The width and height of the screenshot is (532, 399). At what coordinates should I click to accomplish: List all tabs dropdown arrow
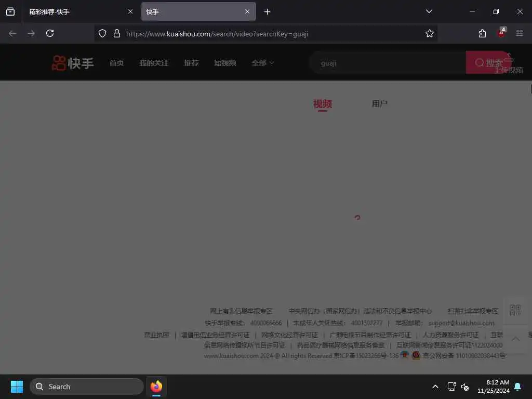(429, 11)
